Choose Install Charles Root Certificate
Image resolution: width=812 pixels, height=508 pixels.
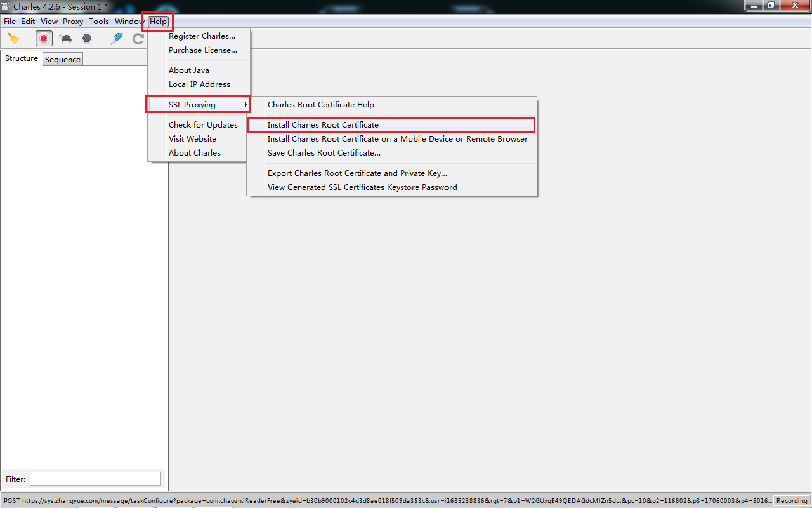click(x=323, y=125)
